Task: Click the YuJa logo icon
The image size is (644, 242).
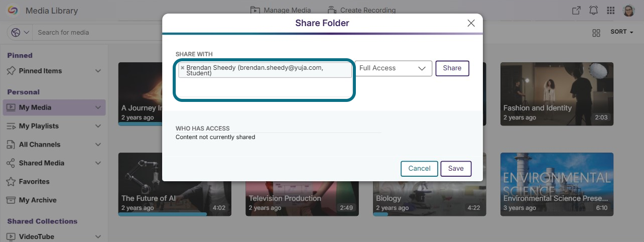Action: [13, 11]
